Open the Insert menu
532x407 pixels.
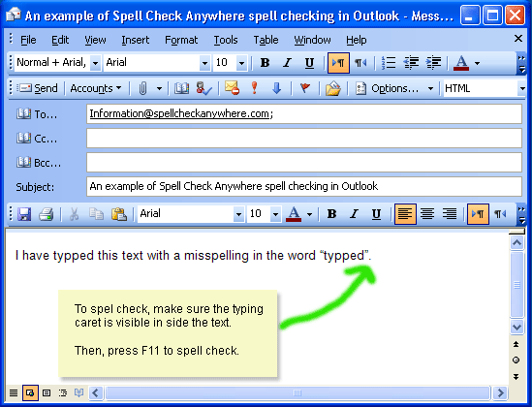point(136,40)
